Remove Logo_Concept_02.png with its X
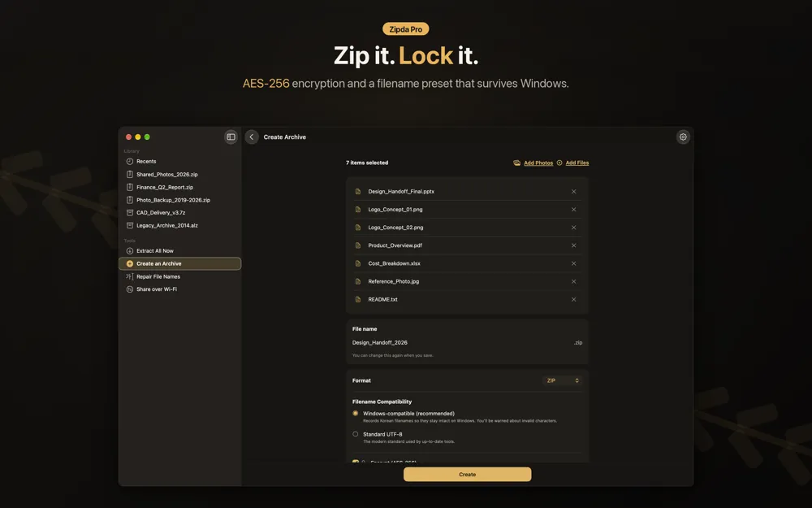812x508 pixels. click(x=574, y=228)
